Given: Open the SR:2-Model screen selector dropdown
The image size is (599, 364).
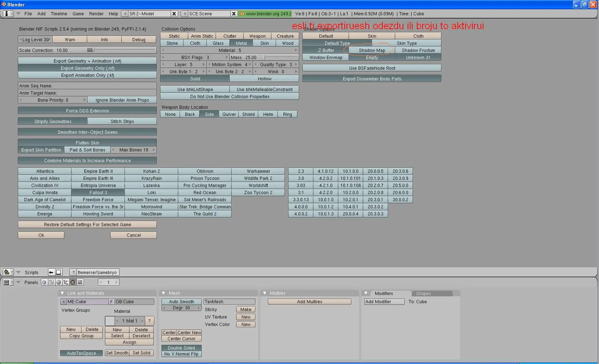Looking at the screenshot, I should click(x=125, y=14).
